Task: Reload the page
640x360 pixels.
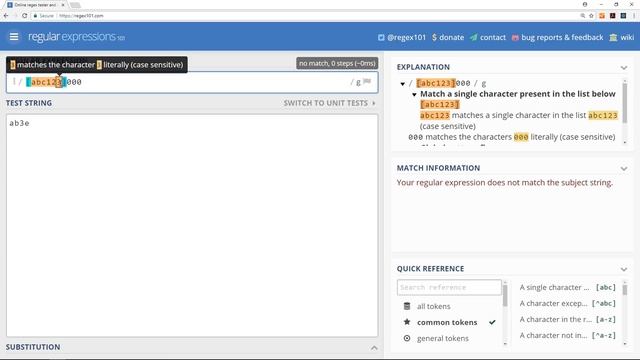Action: click(24, 16)
